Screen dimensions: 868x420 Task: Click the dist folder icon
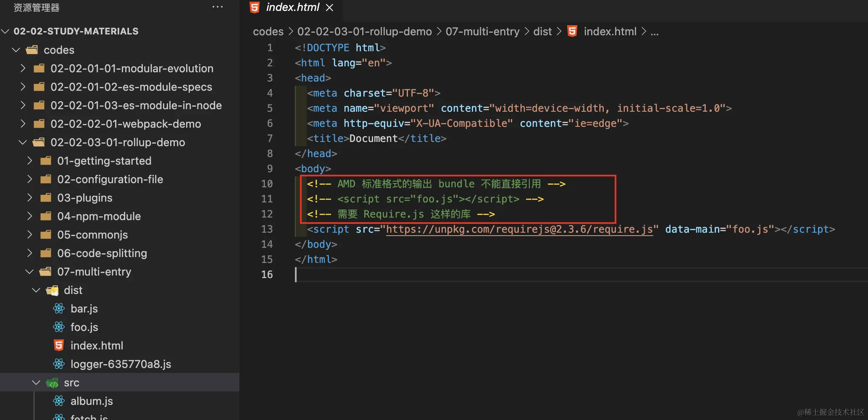point(53,290)
